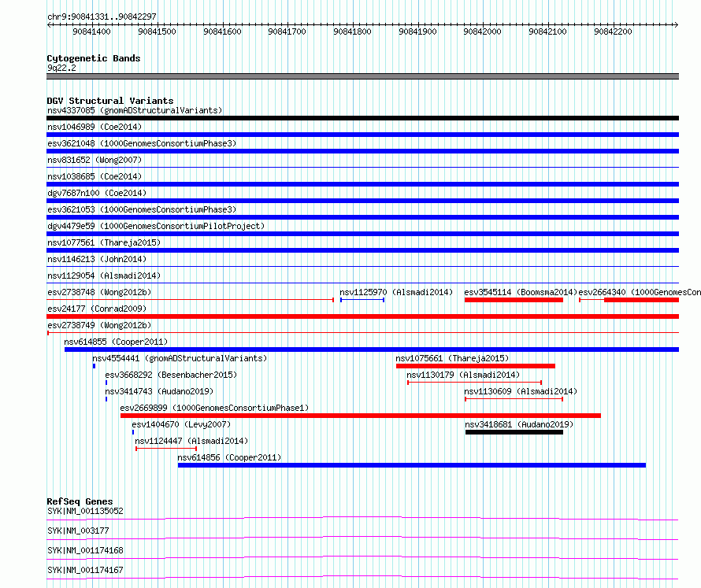Select nsv1130609 (Alsmadi2014) label
Image resolution: width=701 pixels, height=588 pixels.
[x=521, y=391]
